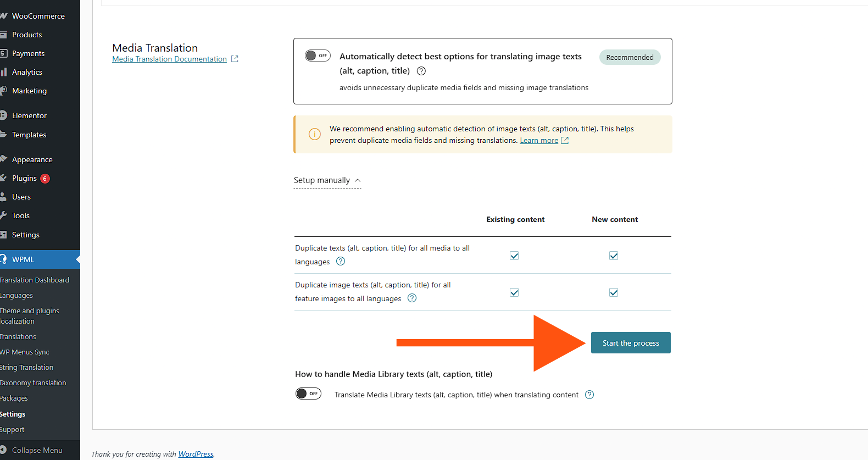Uncheck Existing content for duplicate media texts
The height and width of the screenshot is (460, 868).
tap(514, 256)
